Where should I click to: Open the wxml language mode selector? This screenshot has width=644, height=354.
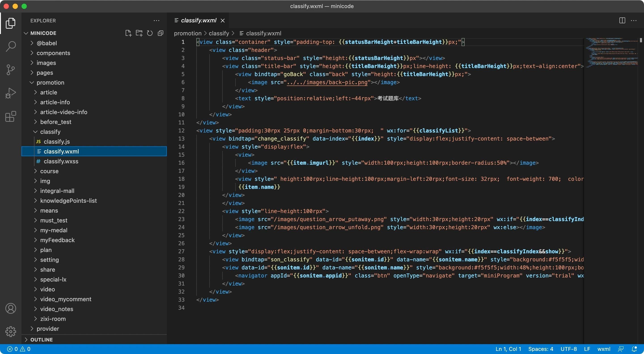604,349
